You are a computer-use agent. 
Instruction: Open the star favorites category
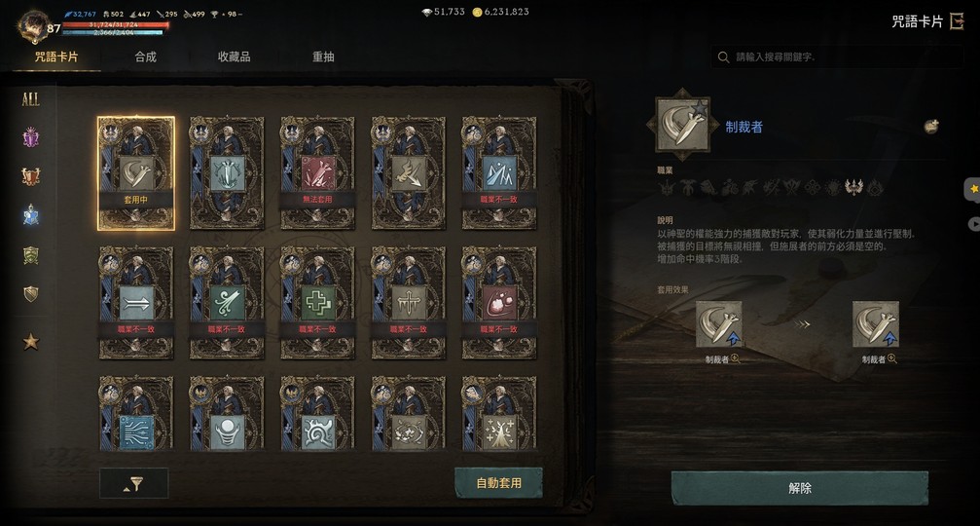pos(30,342)
